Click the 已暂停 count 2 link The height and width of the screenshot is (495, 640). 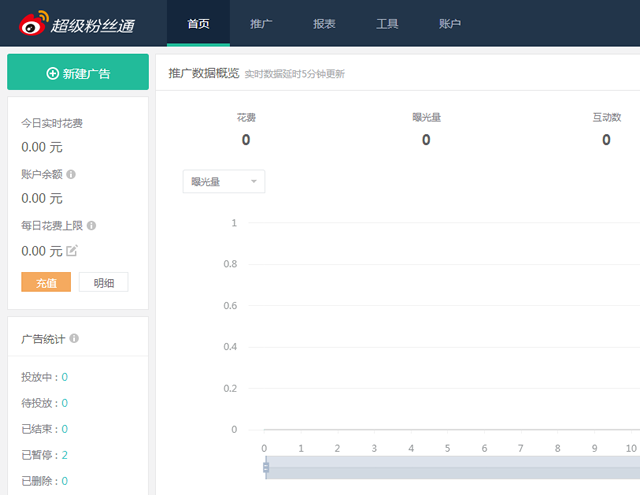coord(64,455)
